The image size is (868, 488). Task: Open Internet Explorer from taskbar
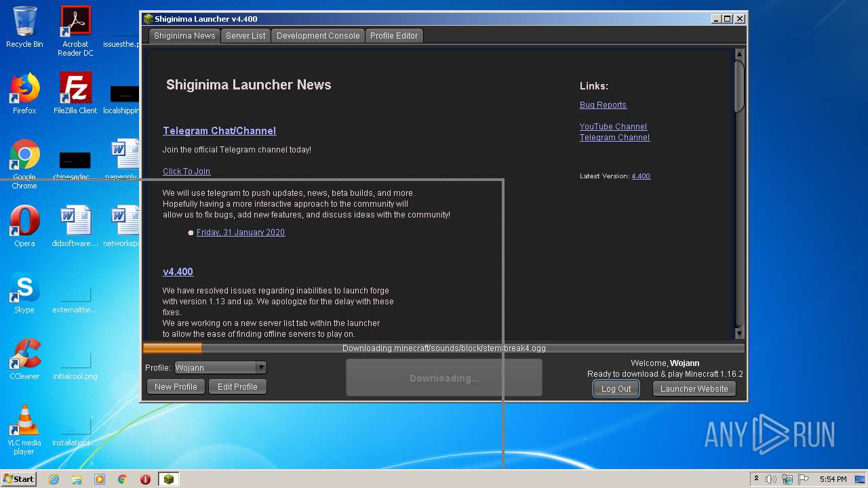point(54,479)
